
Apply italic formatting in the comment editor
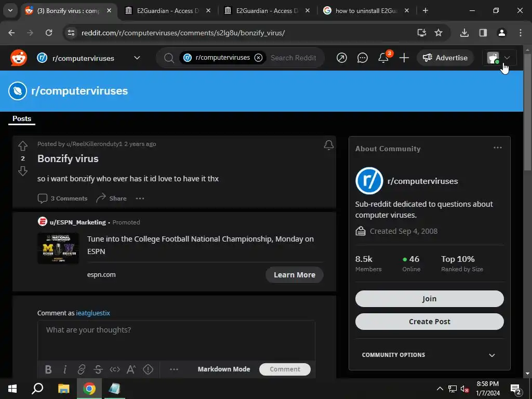click(x=65, y=369)
